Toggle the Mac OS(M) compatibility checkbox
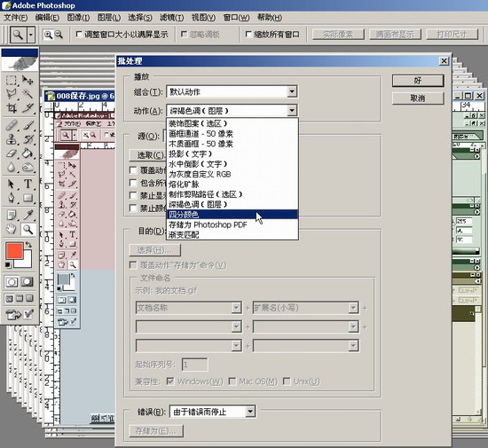This screenshot has width=488, height=448. pyautogui.click(x=232, y=381)
